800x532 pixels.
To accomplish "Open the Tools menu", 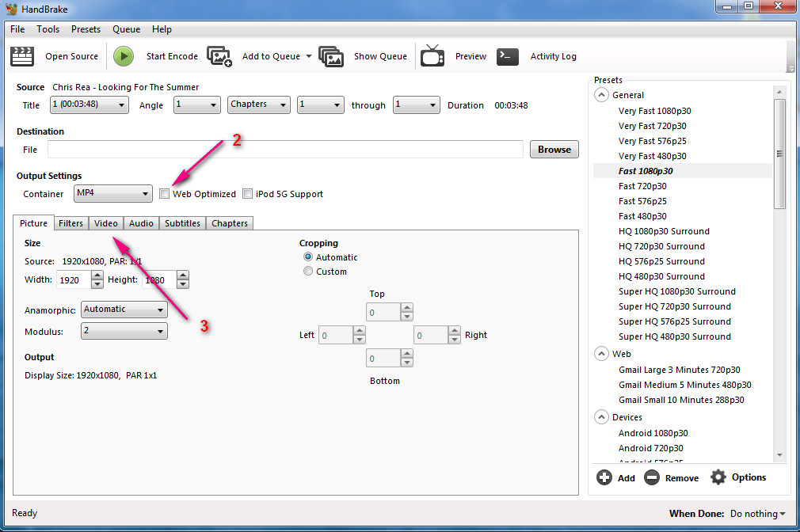I will [x=48, y=29].
